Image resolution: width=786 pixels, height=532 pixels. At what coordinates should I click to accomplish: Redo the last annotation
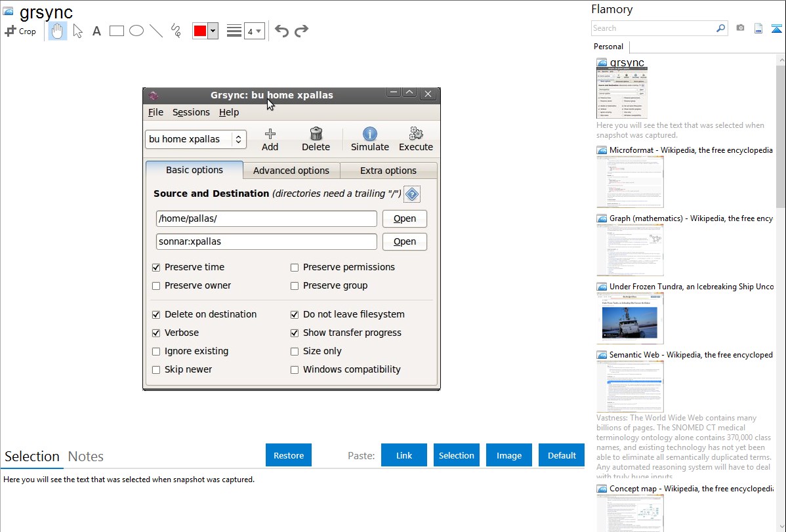(x=301, y=31)
